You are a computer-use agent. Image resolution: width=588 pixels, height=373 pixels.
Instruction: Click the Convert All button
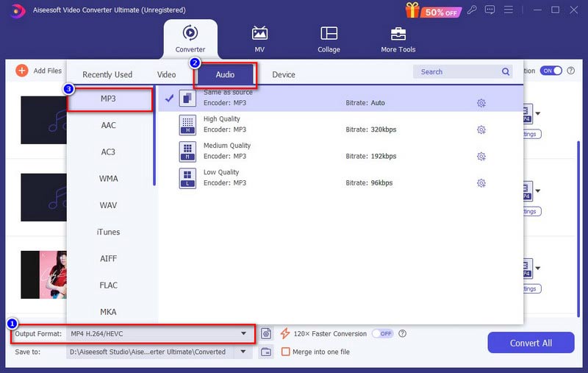coord(531,343)
